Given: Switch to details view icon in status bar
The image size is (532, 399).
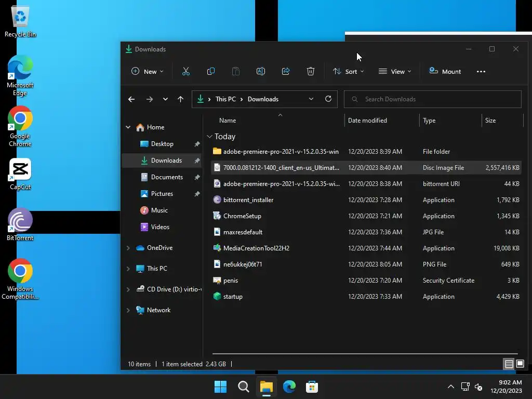Looking at the screenshot, I should point(509,364).
